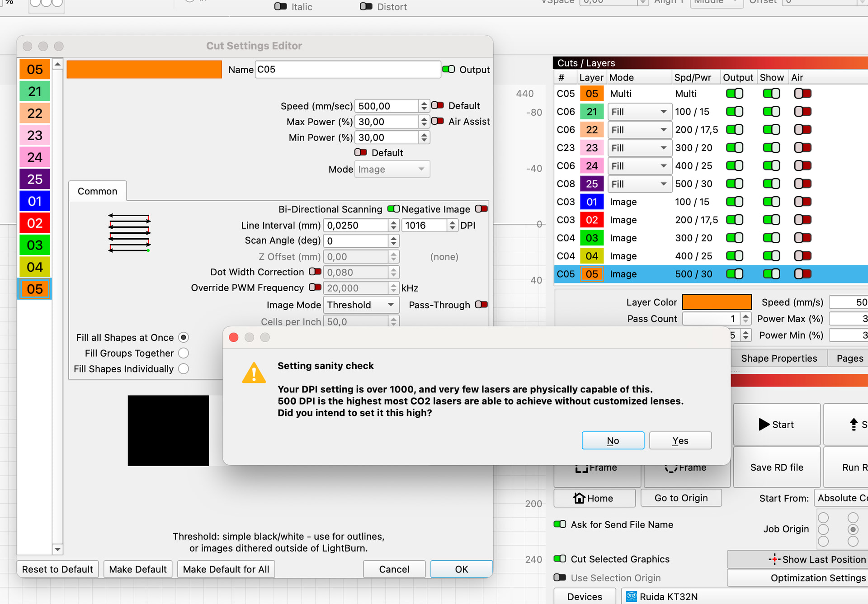Click layer 25 badge in Cuts / Layers table
The height and width of the screenshot is (604, 868).
pos(592,184)
